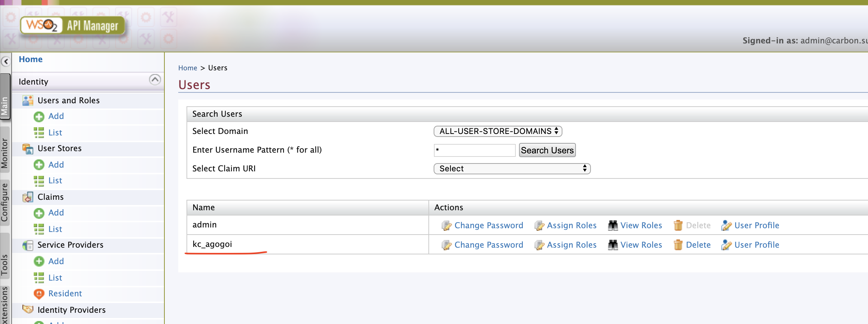
Task: Click Change Password for admin user
Action: pyautogui.click(x=488, y=225)
